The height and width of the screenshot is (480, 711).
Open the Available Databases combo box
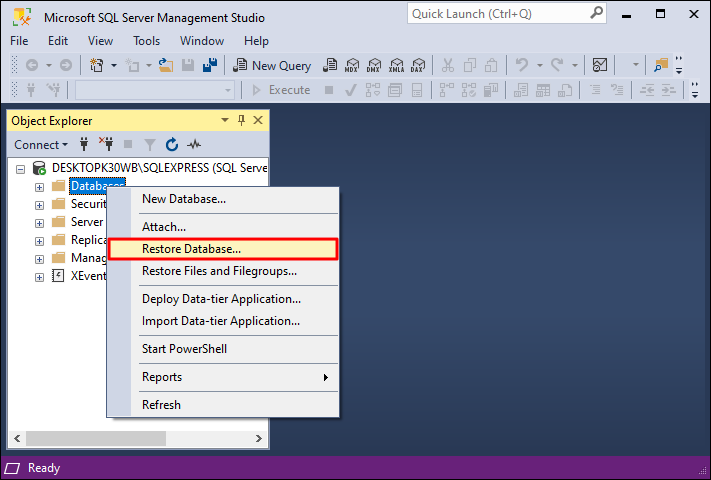(x=155, y=90)
